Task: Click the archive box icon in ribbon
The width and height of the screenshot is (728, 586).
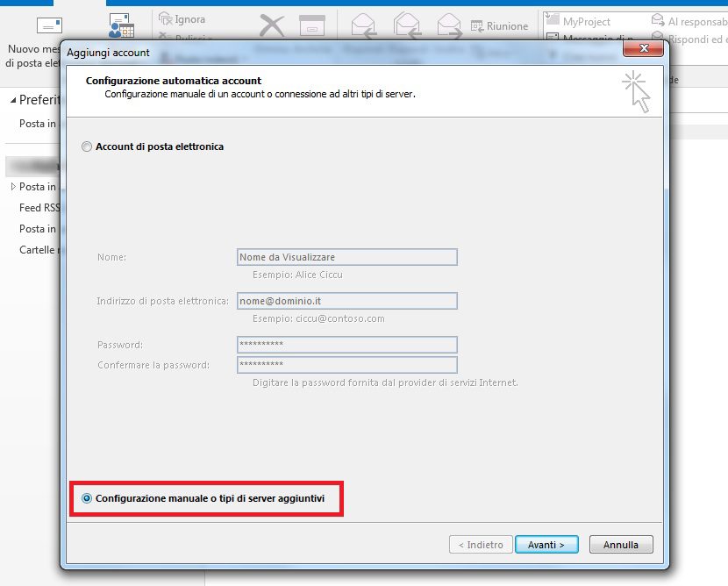Action: [x=311, y=25]
